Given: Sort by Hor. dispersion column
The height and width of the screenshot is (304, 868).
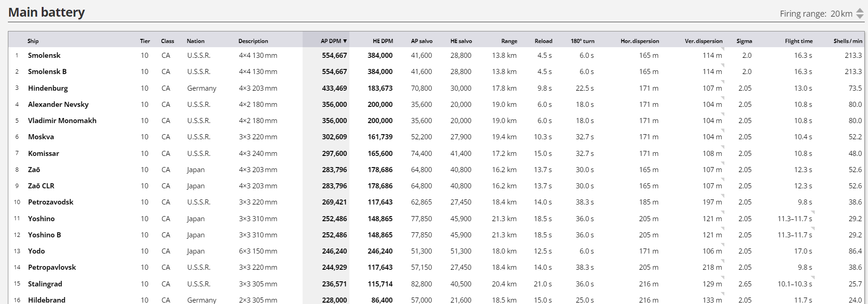Looking at the screenshot, I should [640, 41].
